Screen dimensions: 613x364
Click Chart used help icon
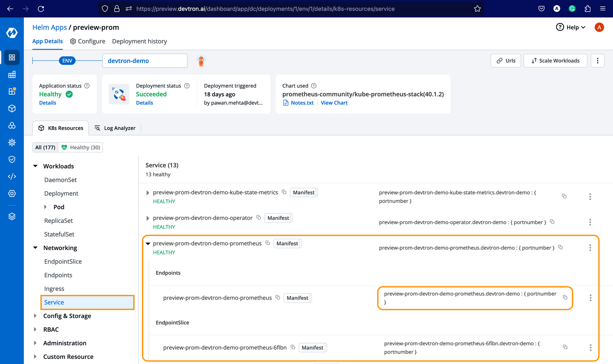pyautogui.click(x=314, y=86)
